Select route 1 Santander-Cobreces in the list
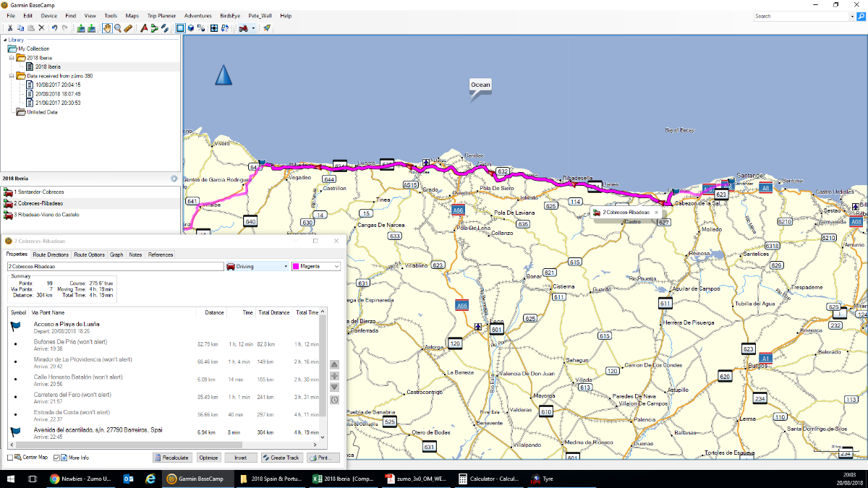 pyautogui.click(x=90, y=192)
